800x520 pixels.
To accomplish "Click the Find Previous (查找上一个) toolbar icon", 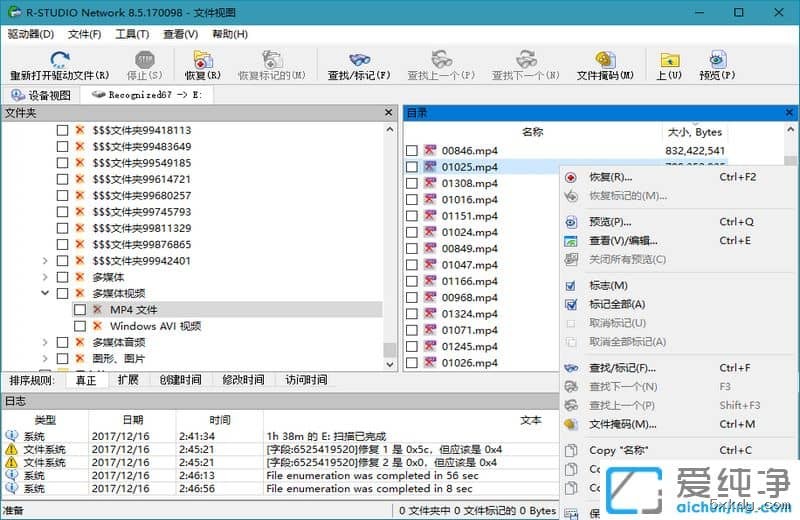I will [441, 59].
